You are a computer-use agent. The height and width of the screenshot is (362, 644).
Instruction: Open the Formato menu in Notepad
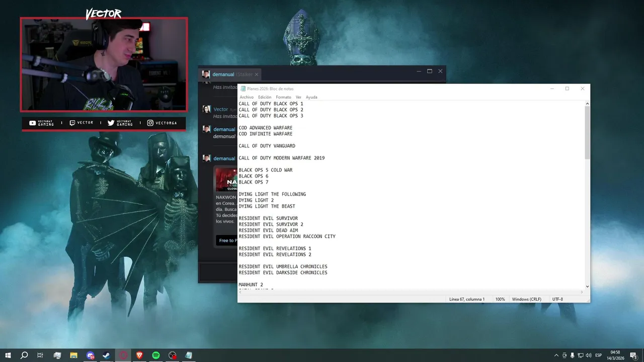pos(283,97)
